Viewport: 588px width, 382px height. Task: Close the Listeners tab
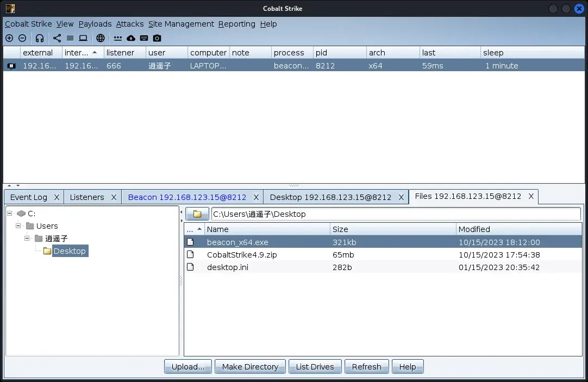pyautogui.click(x=114, y=198)
